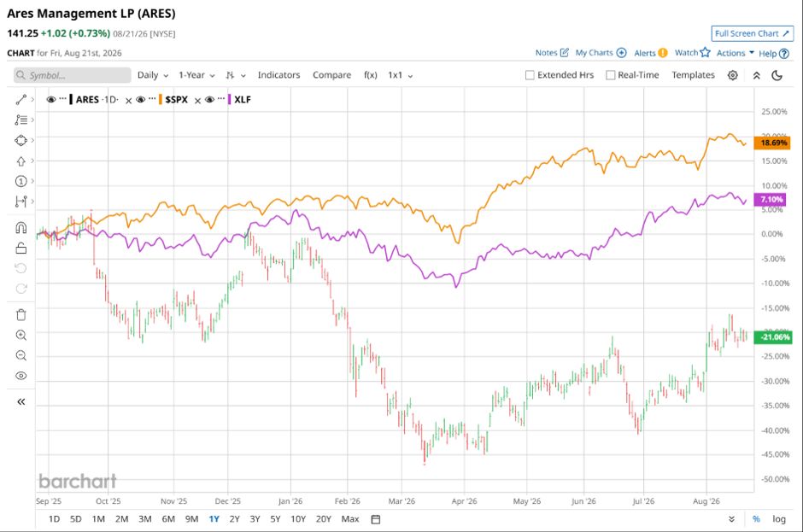Click the undo arrow icon
The width and height of the screenshot is (803, 532).
point(21,268)
